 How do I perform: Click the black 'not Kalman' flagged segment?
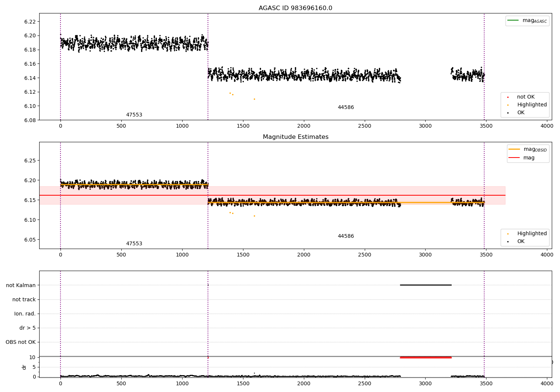click(x=426, y=285)
